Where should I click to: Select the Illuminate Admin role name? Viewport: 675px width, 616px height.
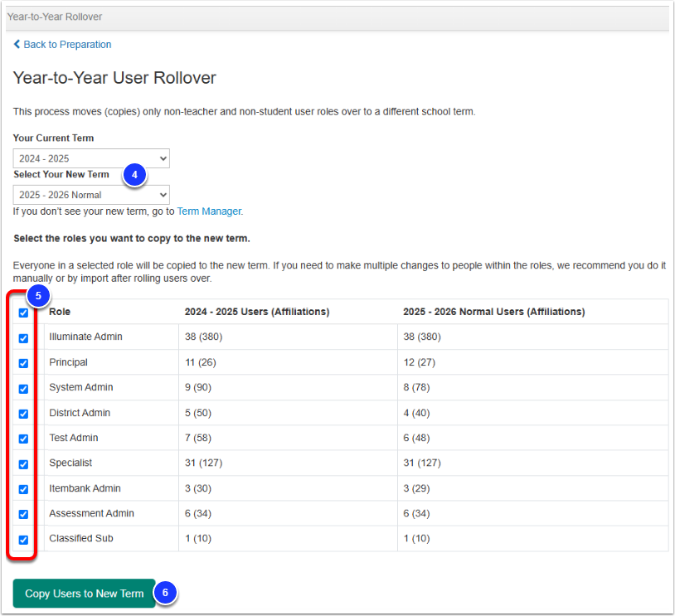pyautogui.click(x=85, y=337)
